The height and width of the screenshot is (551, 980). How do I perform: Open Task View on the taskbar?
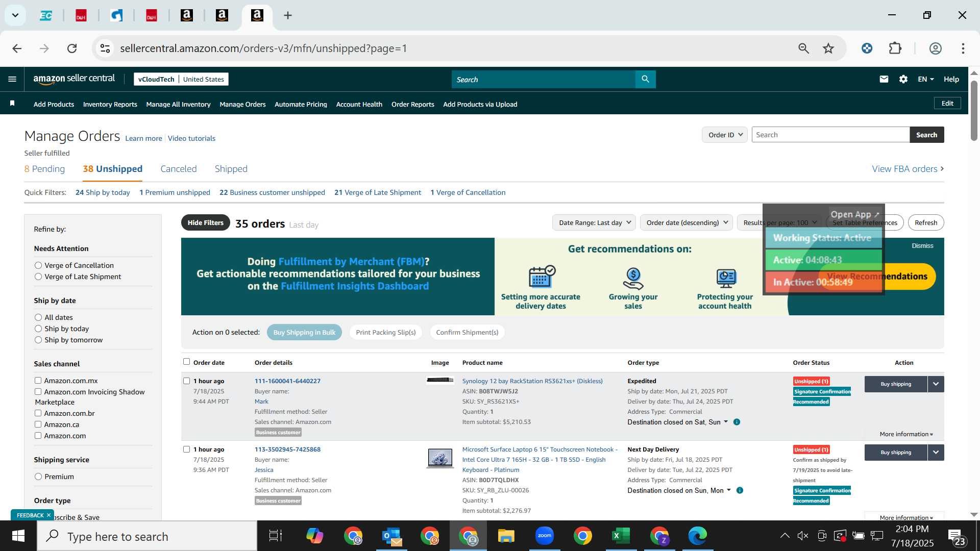pyautogui.click(x=276, y=536)
